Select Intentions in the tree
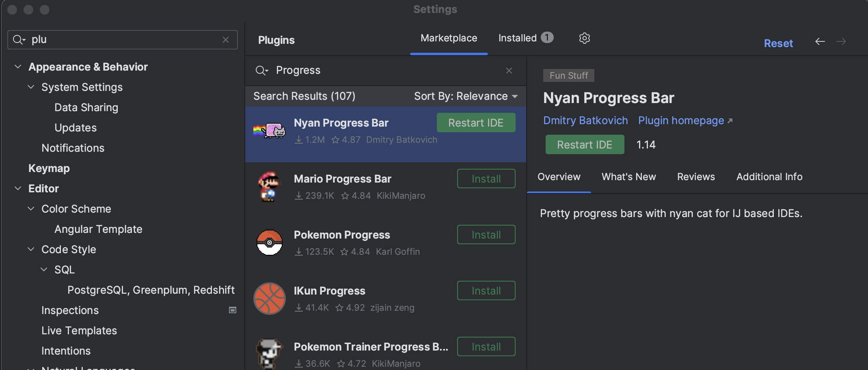This screenshot has width=868, height=370. (x=66, y=351)
